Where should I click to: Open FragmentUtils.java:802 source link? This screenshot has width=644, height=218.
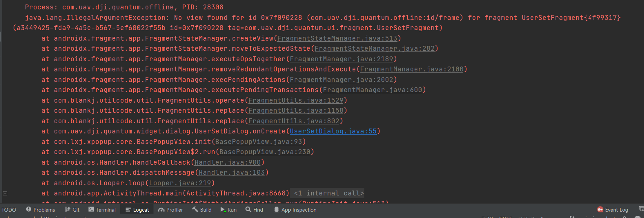tap(294, 121)
